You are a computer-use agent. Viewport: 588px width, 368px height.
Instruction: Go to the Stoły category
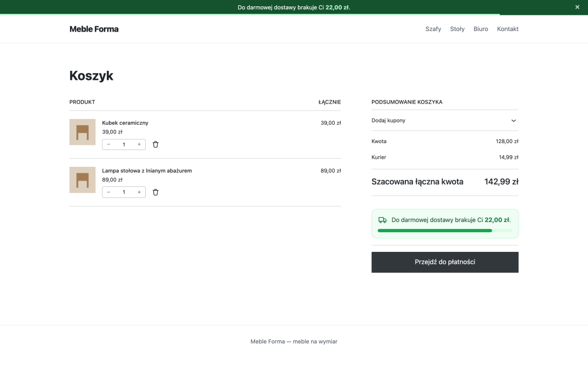pyautogui.click(x=457, y=29)
